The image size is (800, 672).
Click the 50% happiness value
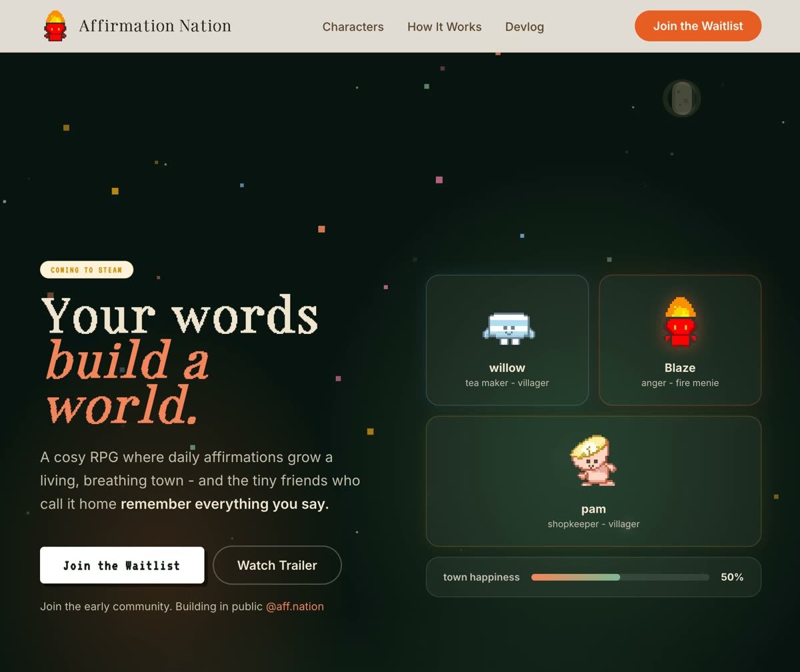pos(732,577)
